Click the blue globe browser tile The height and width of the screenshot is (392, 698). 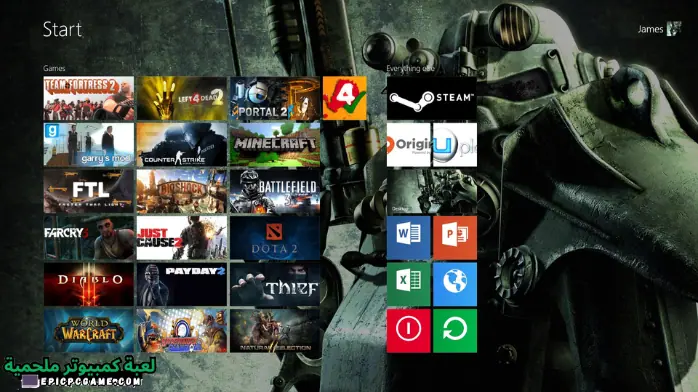[x=455, y=284]
